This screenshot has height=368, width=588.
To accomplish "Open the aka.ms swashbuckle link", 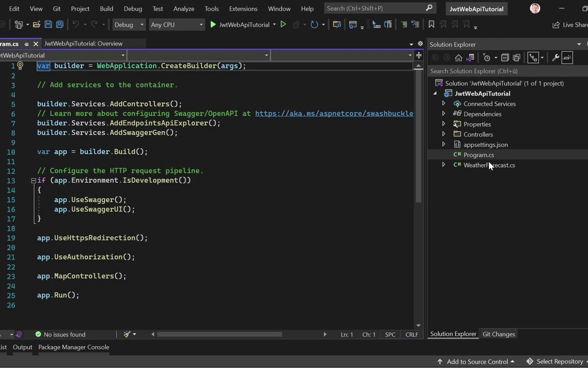I will tap(334, 113).
